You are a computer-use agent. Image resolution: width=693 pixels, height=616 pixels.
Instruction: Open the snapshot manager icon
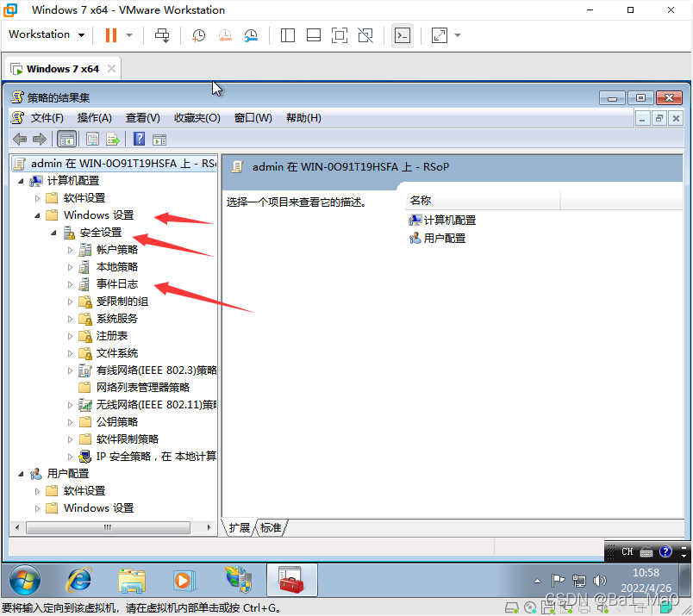tap(251, 35)
